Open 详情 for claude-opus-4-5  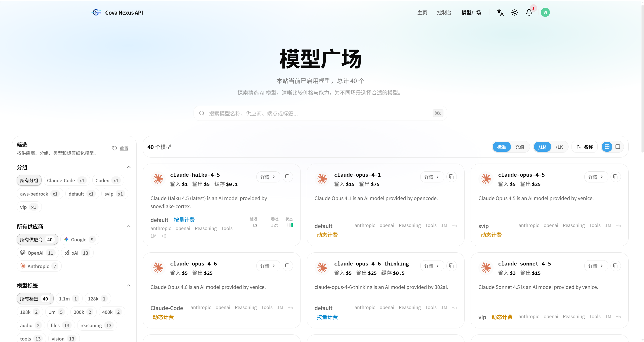pyautogui.click(x=596, y=177)
